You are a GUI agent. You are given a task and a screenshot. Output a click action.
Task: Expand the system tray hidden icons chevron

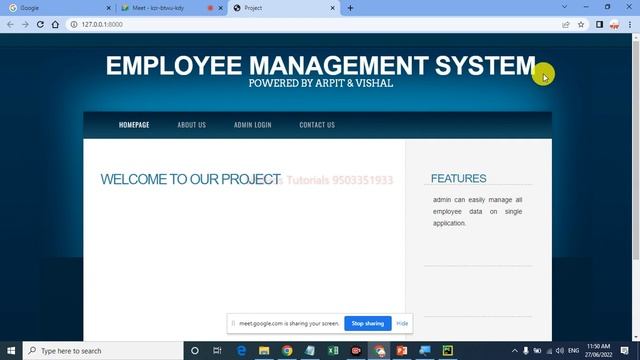click(x=515, y=351)
